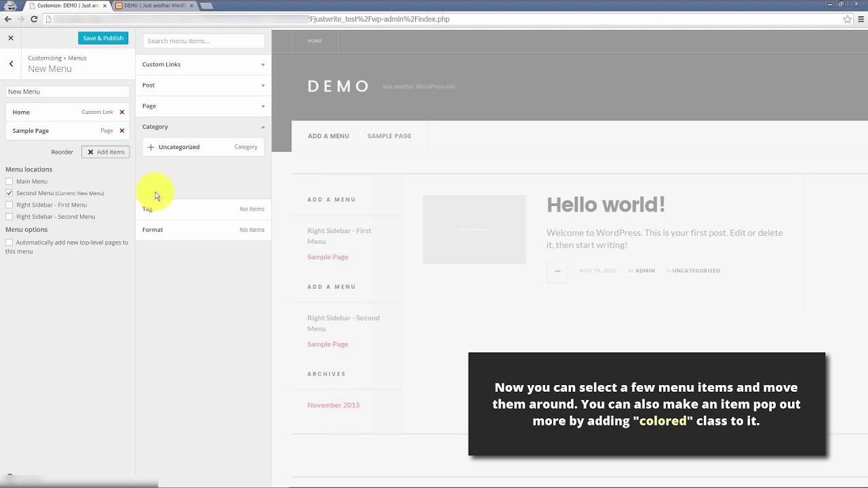Screen dimensions: 868x488
Task: Click the NOV 24, 2015 post date
Action: [x=597, y=270]
